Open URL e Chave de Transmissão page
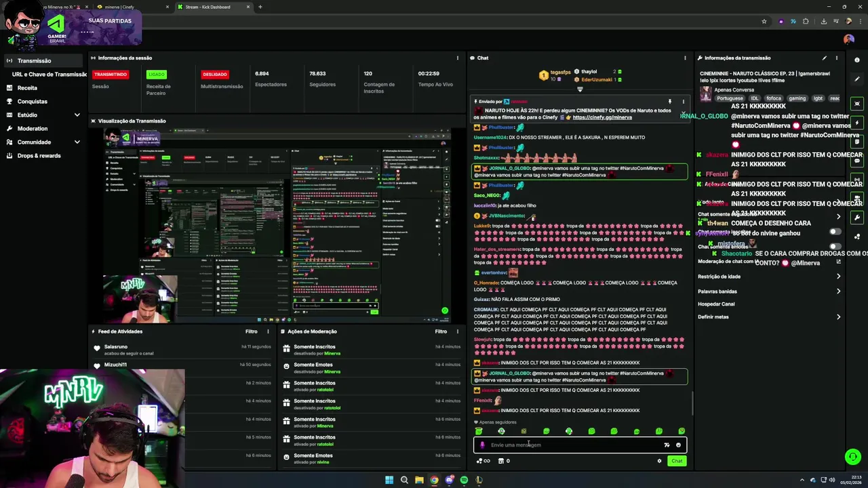 click(x=49, y=74)
